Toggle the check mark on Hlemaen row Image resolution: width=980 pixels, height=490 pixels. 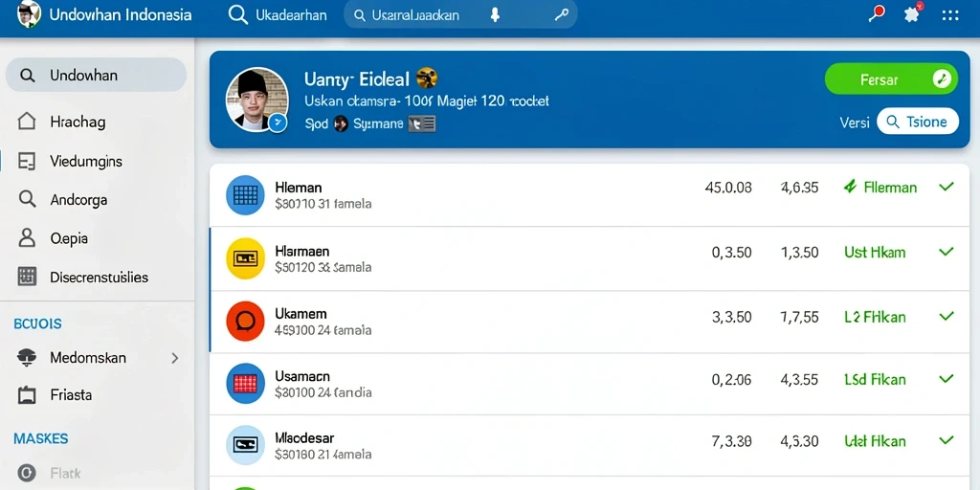pyautogui.click(x=947, y=252)
